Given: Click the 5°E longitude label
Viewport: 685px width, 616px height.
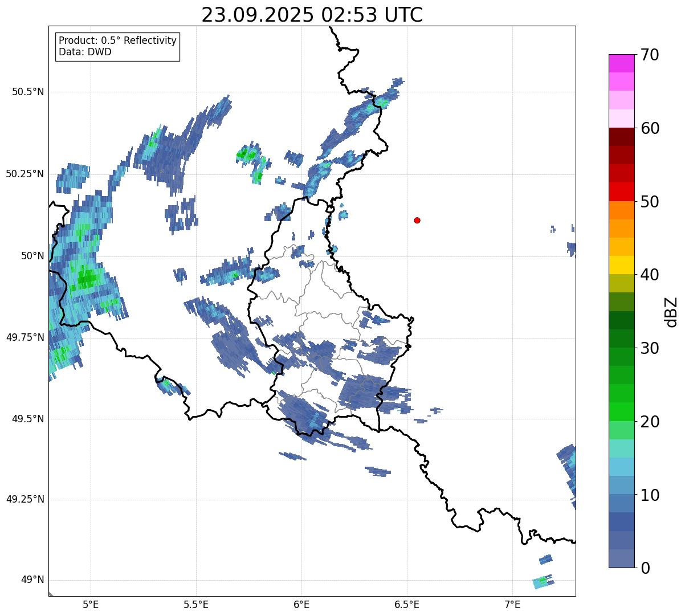Looking at the screenshot, I should click(91, 605).
